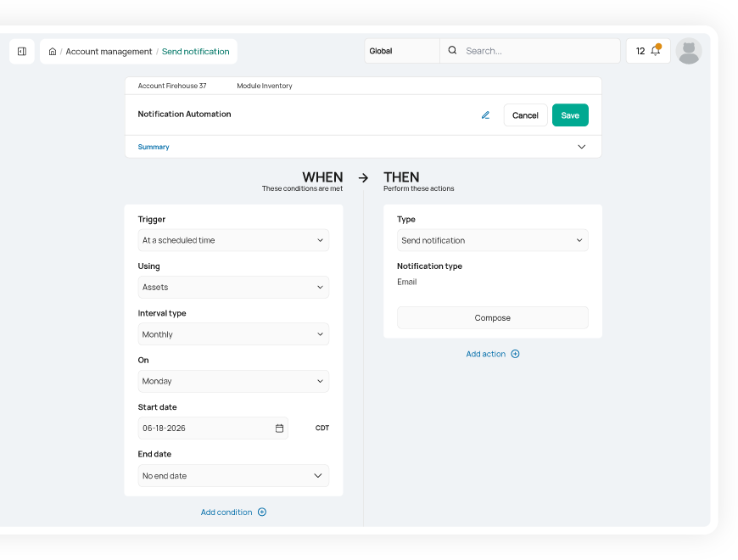
Task: Open the action Type dropdown
Action: (x=492, y=240)
